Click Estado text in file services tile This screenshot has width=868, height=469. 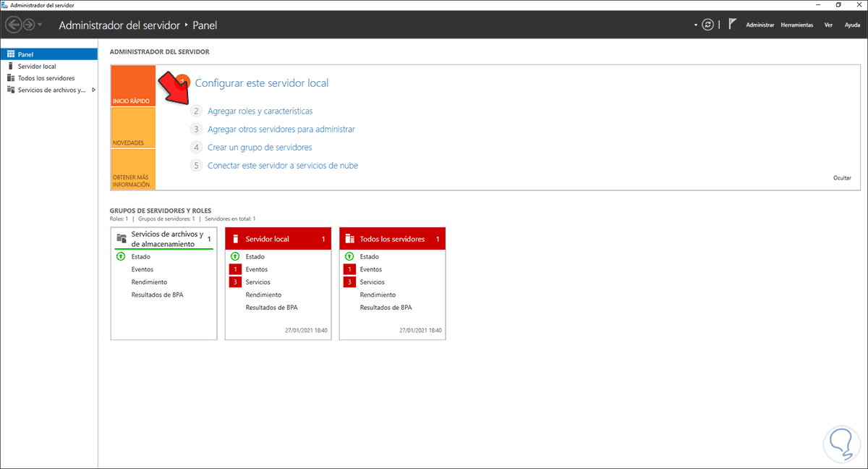pyautogui.click(x=141, y=256)
